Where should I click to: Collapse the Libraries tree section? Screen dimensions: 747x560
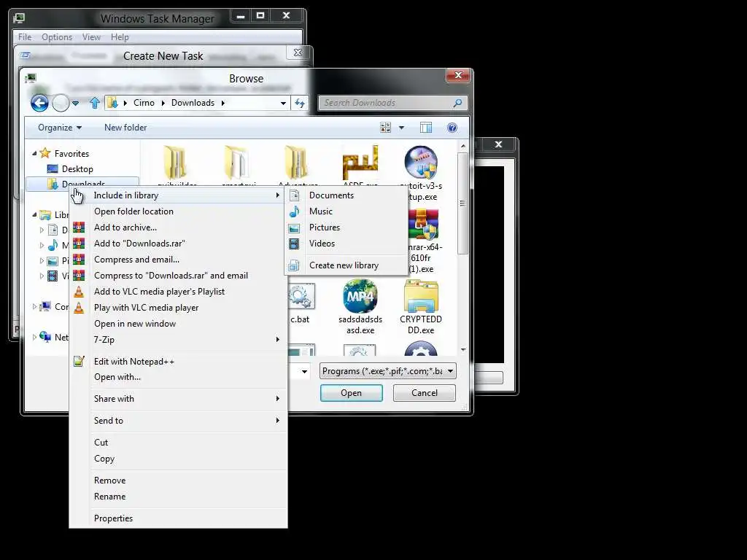click(x=34, y=215)
